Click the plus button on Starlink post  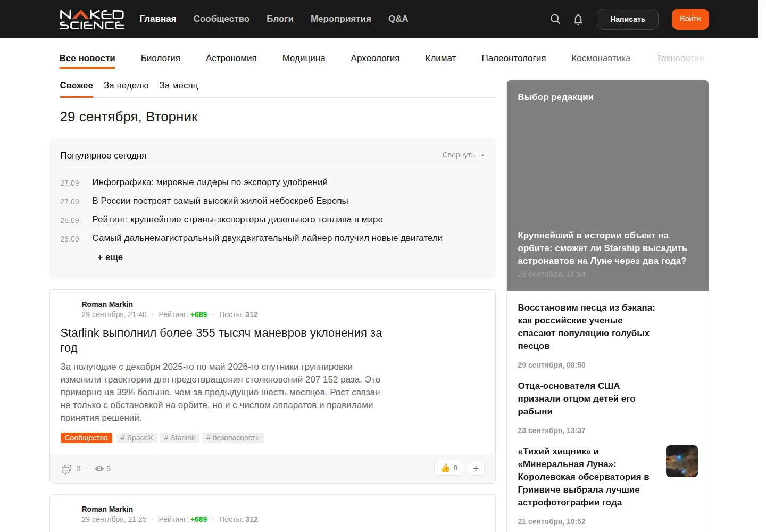tap(476, 468)
